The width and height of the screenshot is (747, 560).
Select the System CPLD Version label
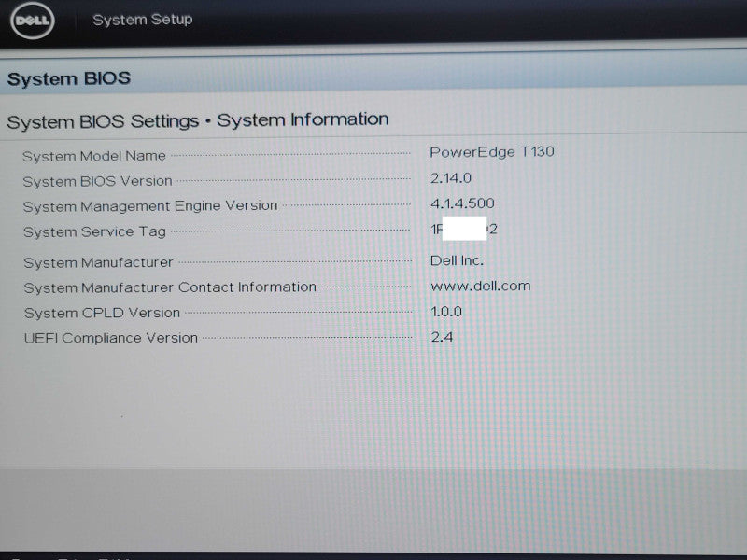(102, 313)
